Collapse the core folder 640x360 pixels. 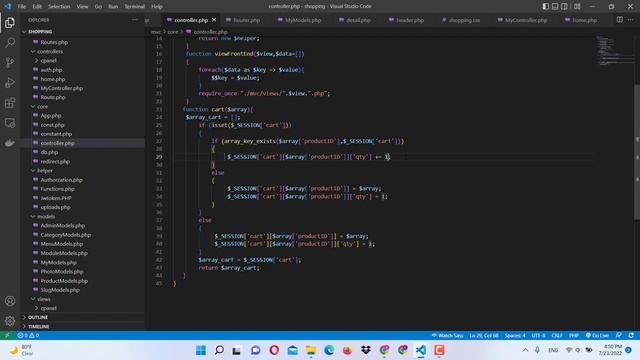pyautogui.click(x=42, y=107)
